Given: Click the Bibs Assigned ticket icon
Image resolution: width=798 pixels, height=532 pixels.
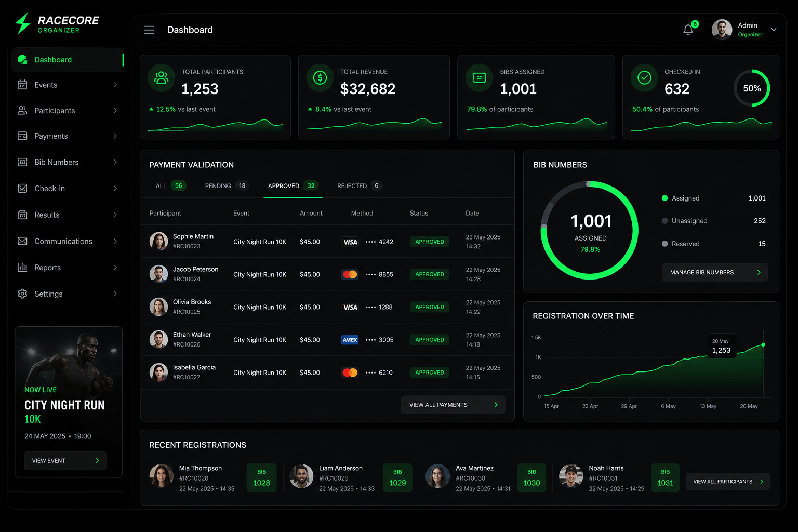Looking at the screenshot, I should click(x=479, y=78).
